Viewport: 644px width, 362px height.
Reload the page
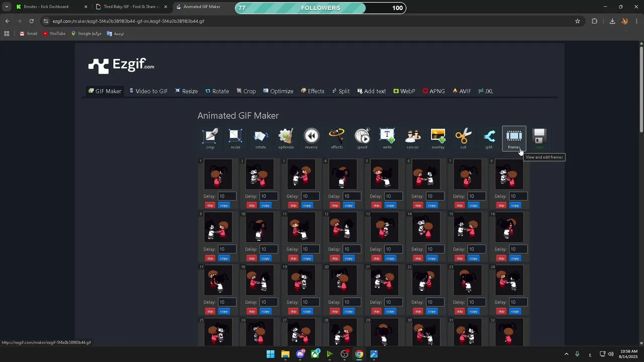point(31,21)
